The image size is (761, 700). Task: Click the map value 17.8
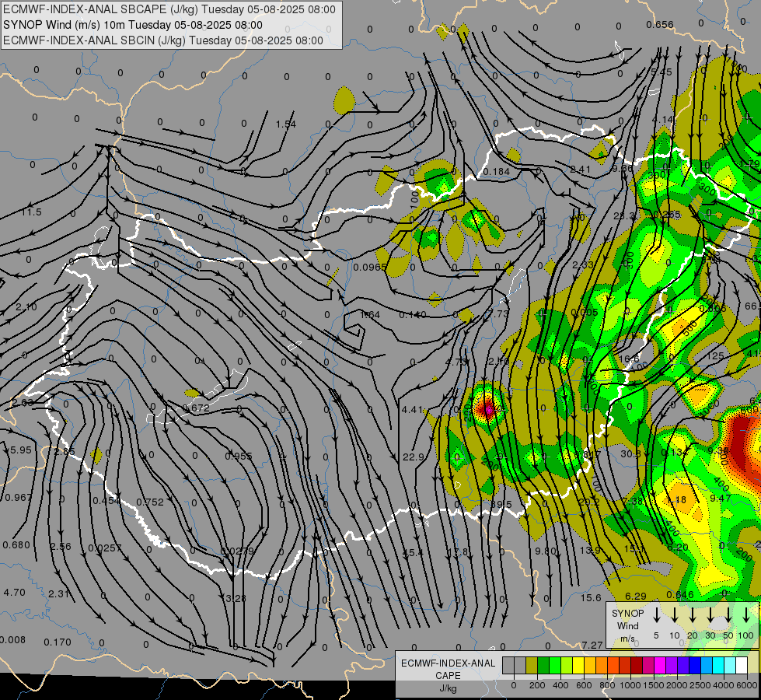tap(458, 552)
